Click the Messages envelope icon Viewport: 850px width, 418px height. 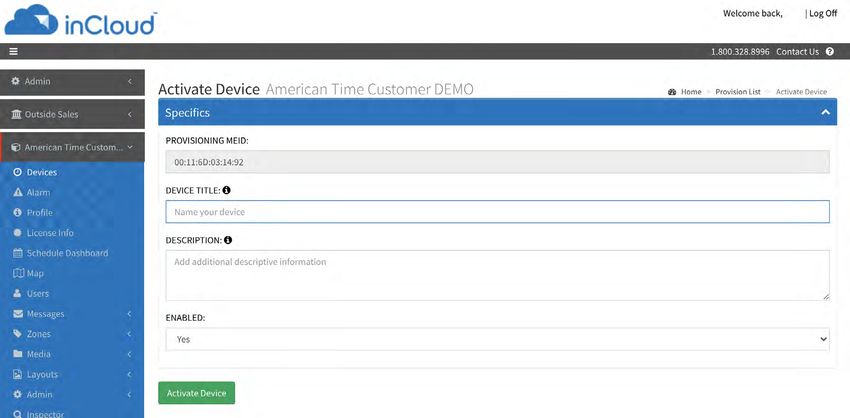(x=18, y=314)
